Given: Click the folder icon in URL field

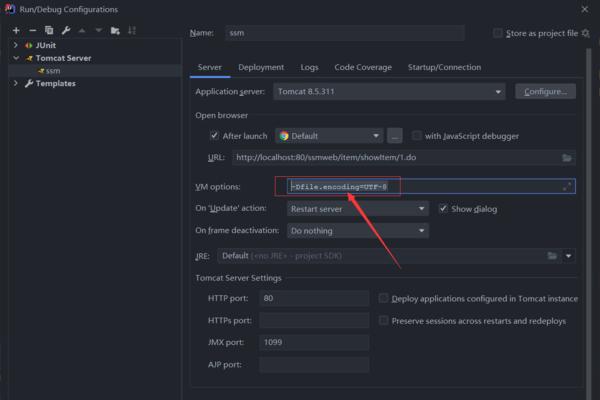Looking at the screenshot, I should click(x=567, y=158).
